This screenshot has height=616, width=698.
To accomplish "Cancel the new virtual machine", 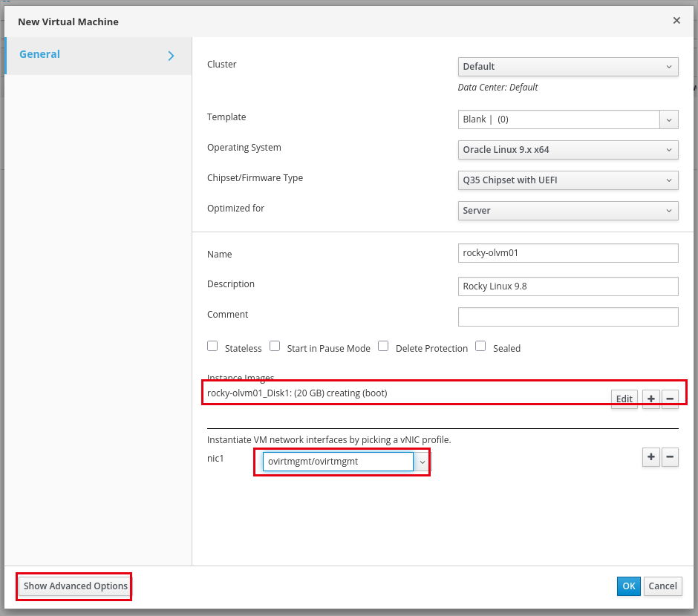I will [x=663, y=586].
